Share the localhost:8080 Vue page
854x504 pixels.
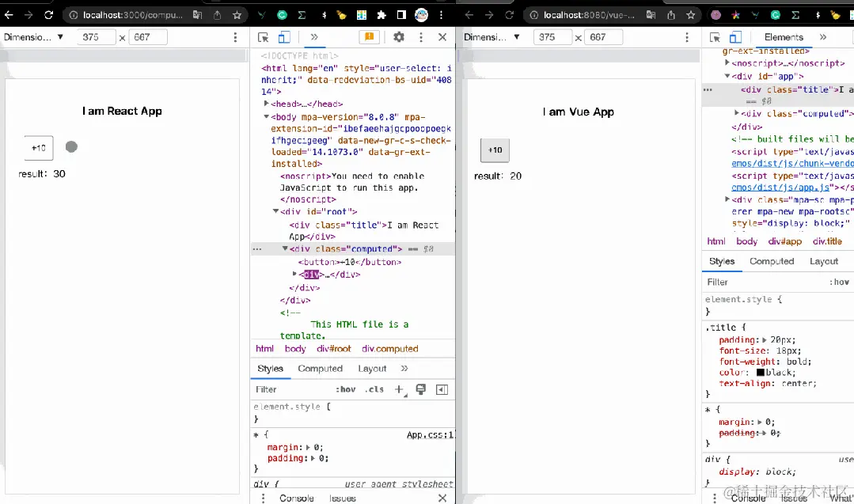(x=671, y=15)
